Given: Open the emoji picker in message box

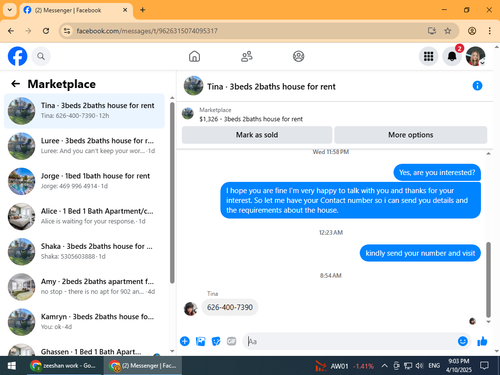Looking at the screenshot, I should click(463, 341).
